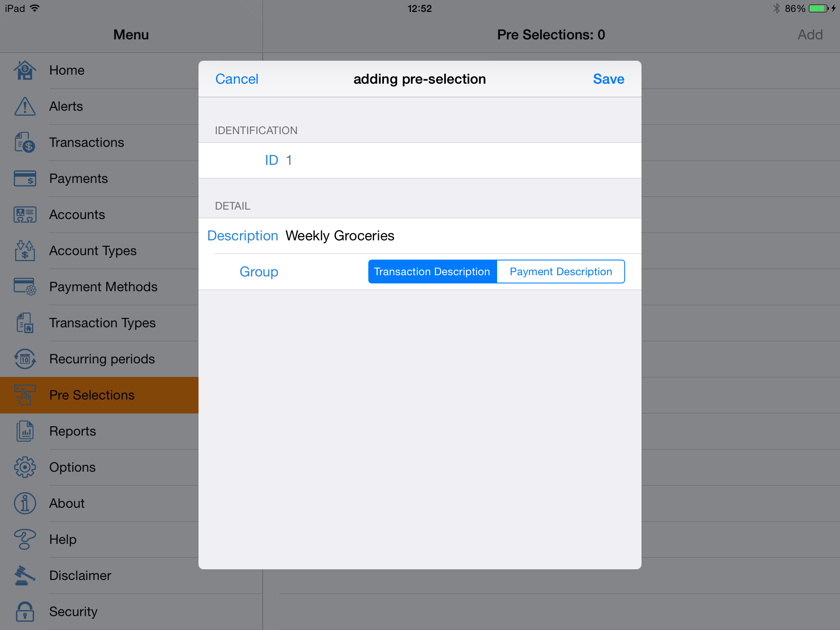Click the Home house icon
The image size is (840, 630).
[x=25, y=70]
